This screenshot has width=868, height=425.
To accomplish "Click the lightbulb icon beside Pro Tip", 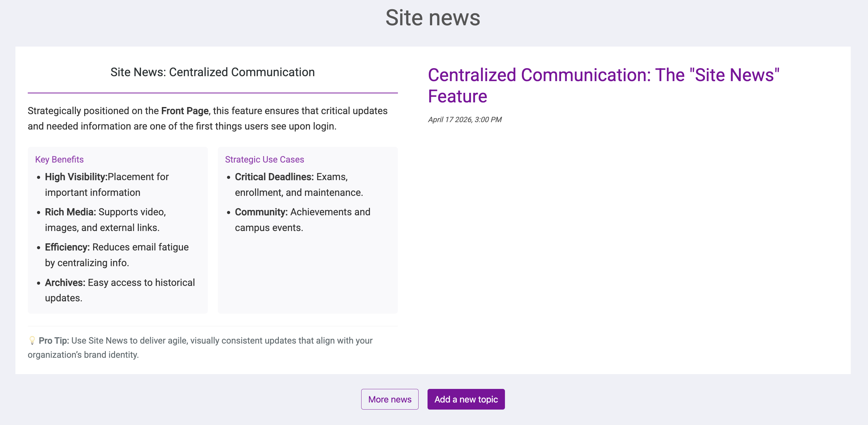I will point(32,340).
